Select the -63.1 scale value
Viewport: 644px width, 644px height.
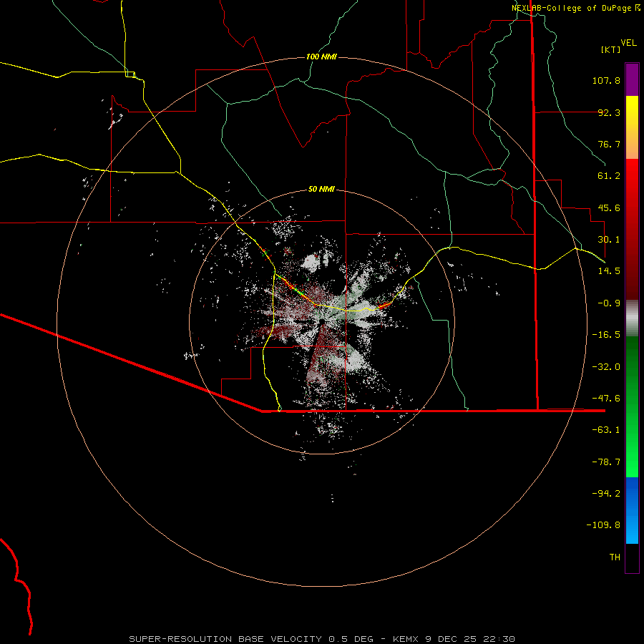point(606,430)
